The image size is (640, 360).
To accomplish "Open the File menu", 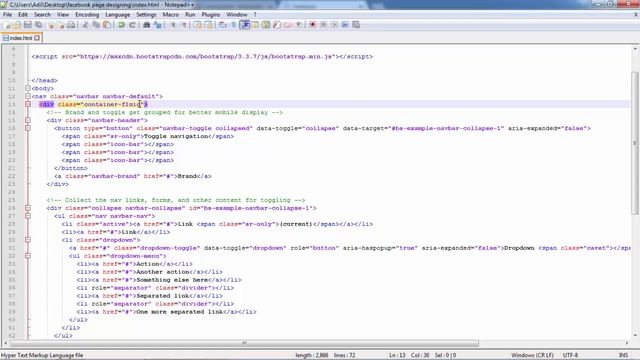I will coord(7,15).
